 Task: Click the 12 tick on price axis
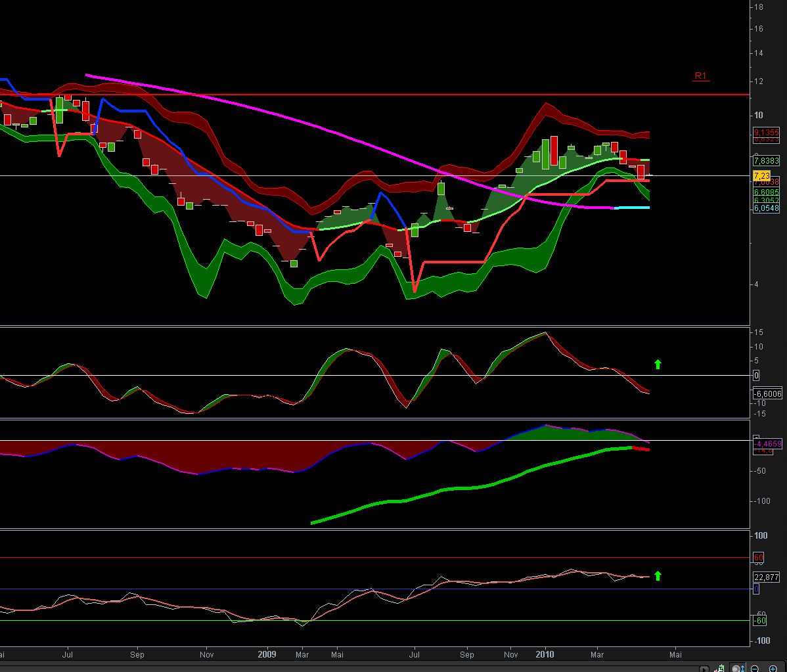[x=758, y=81]
